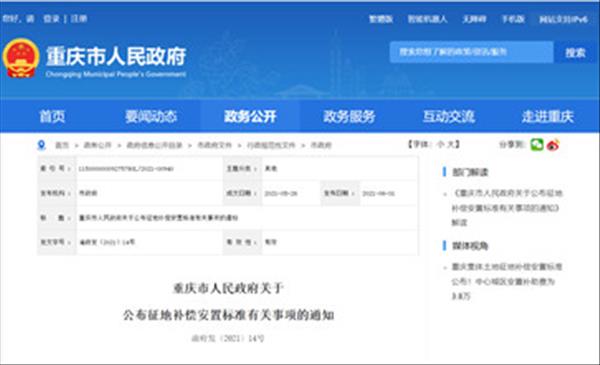
Task: Click the national emblem logo
Action: pos(21,58)
